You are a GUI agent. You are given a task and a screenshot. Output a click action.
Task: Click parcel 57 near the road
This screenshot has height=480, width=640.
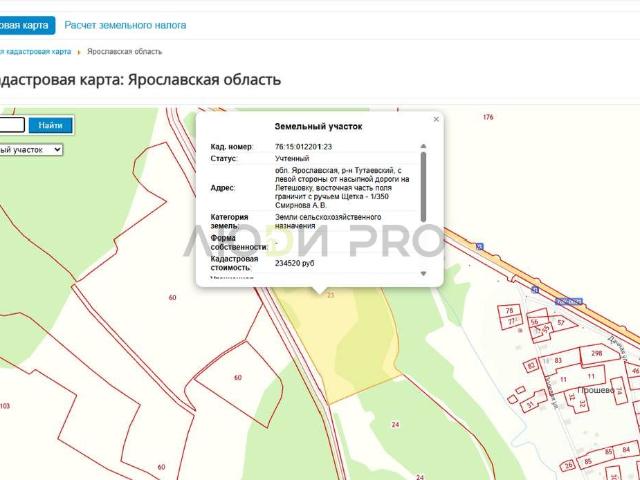(x=561, y=322)
